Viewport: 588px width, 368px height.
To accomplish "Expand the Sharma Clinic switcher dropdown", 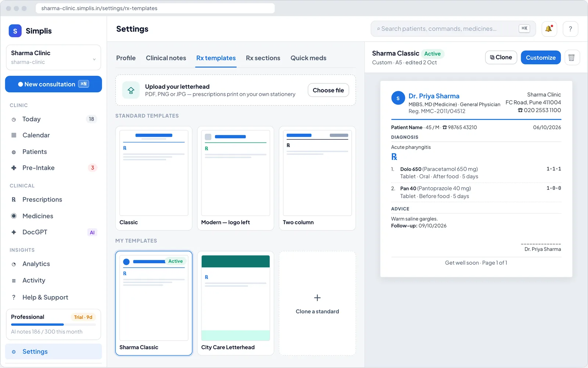I will [x=53, y=57].
